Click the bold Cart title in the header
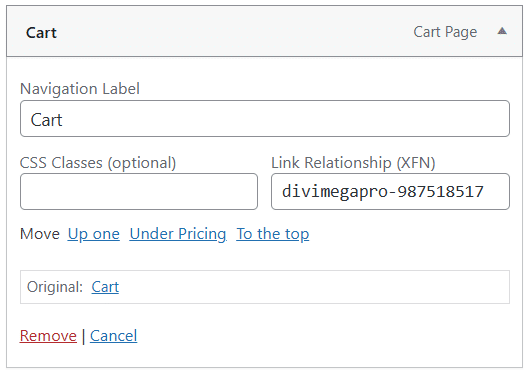This screenshot has height=373, width=532. click(41, 33)
